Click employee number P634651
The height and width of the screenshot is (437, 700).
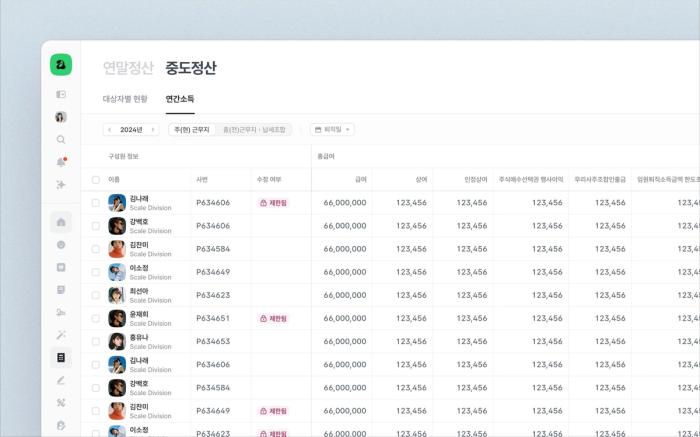(x=213, y=318)
